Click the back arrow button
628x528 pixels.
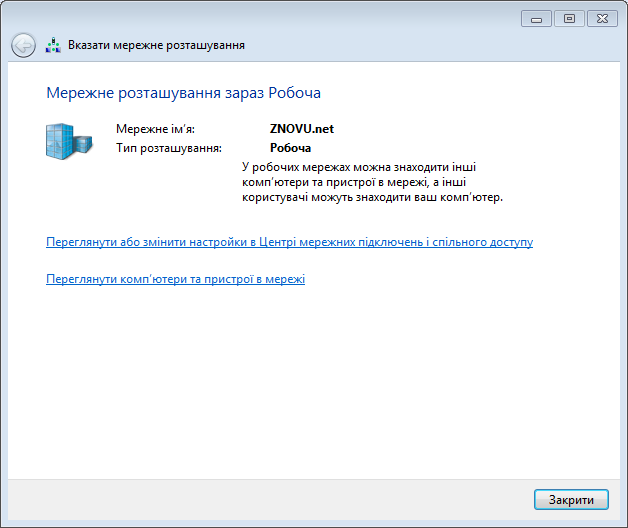point(22,45)
